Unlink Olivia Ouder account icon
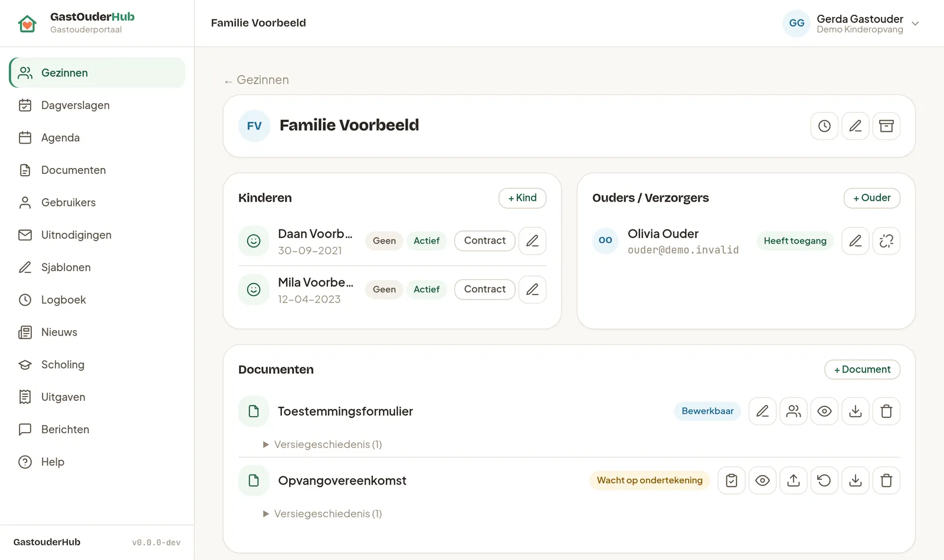Screen dimensions: 944x560 click(x=886, y=241)
